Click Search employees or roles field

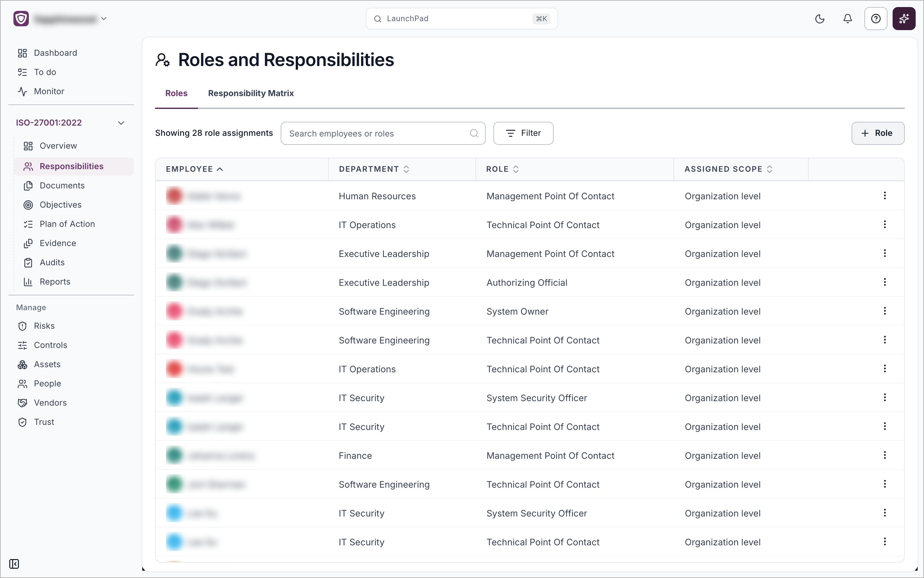(383, 133)
